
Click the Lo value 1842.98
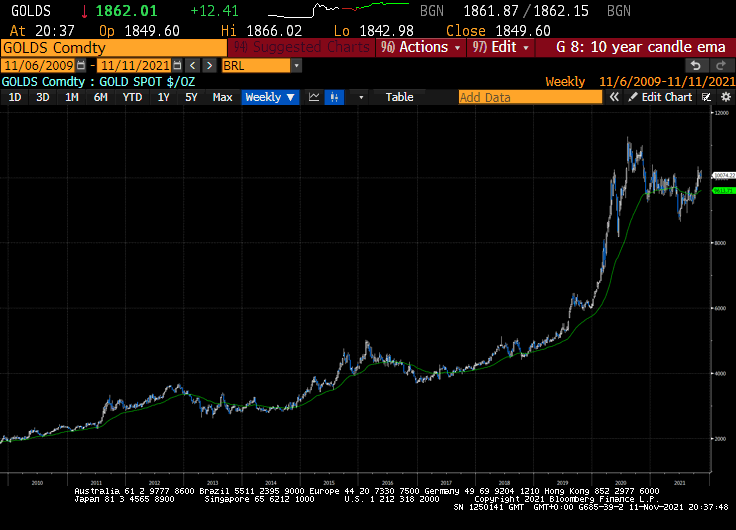(x=386, y=31)
